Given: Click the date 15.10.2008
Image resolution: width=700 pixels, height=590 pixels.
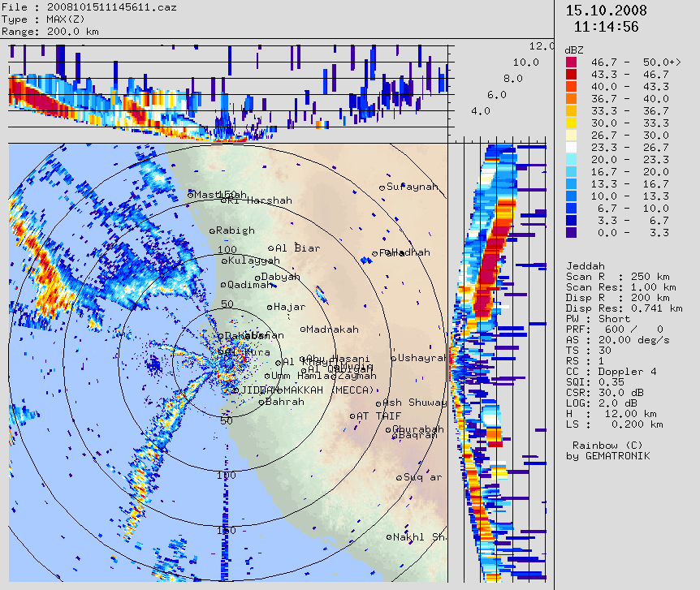Looking at the screenshot, I should click(607, 11).
